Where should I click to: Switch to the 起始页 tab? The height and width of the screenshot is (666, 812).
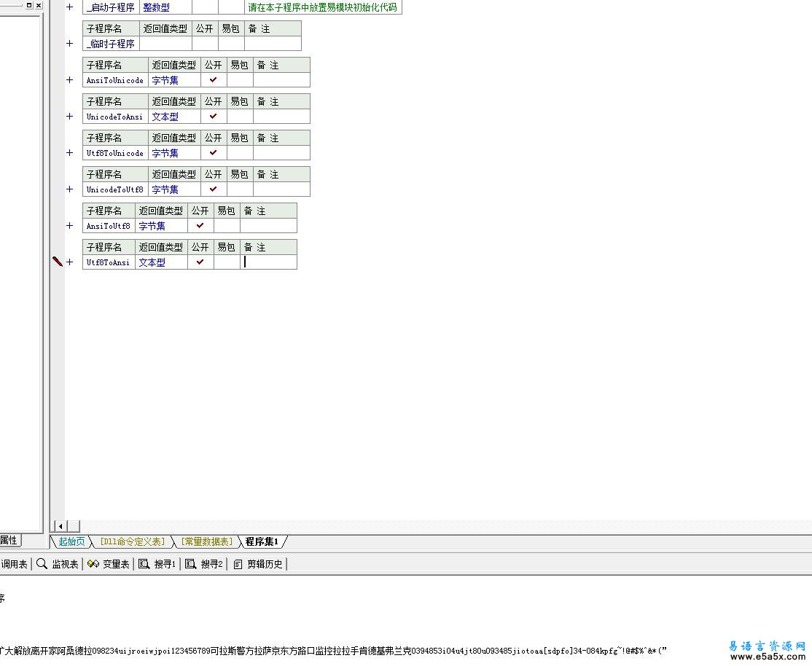pyautogui.click(x=71, y=541)
